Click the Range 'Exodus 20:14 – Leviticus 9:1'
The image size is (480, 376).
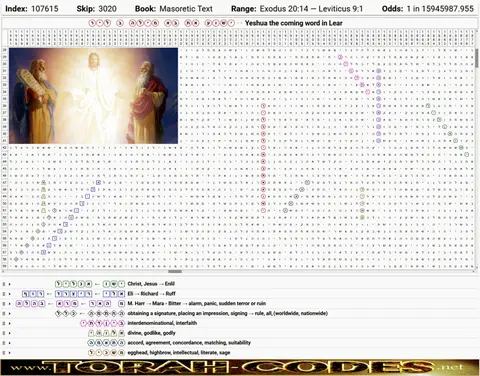point(311,9)
